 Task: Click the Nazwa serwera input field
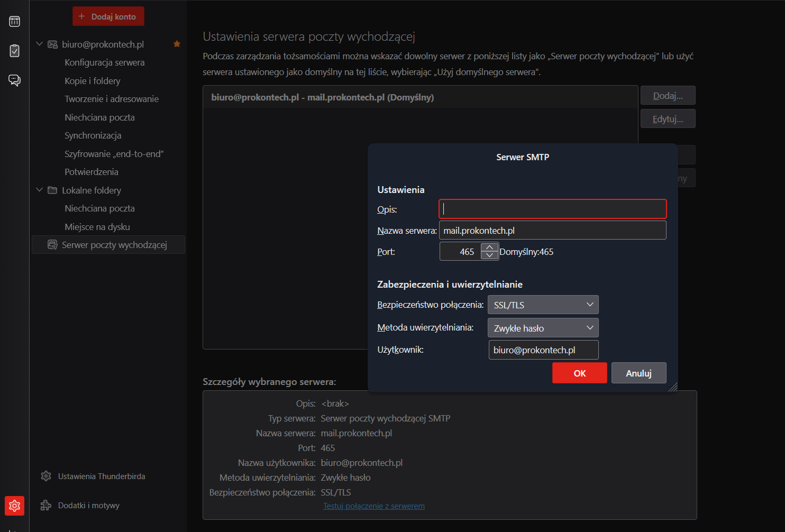(x=552, y=230)
